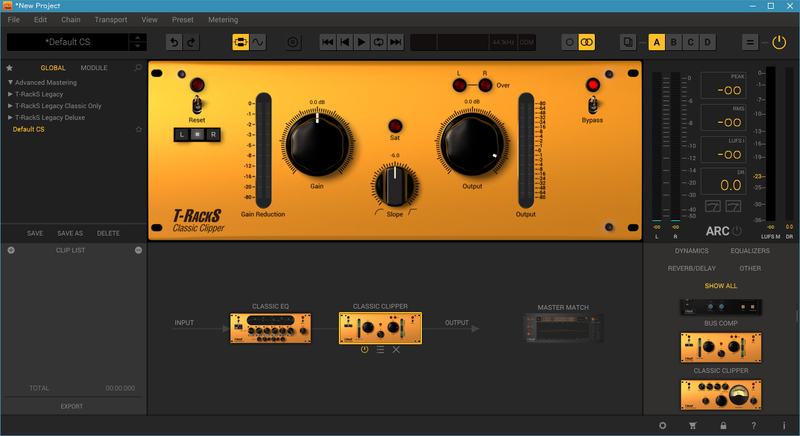The height and width of the screenshot is (436, 800).
Task: Click DELETE preset button
Action: 108,233
